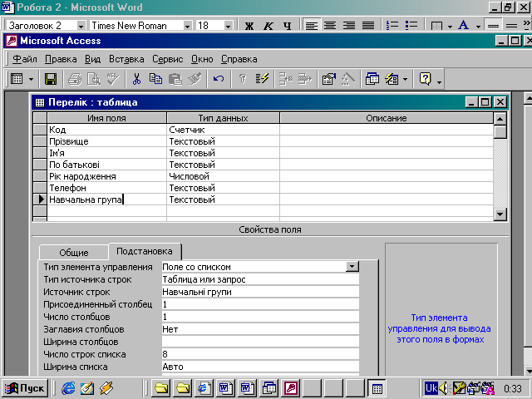The image size is (532, 399).
Task: Switch view using the table View icon
Action: [x=17, y=79]
